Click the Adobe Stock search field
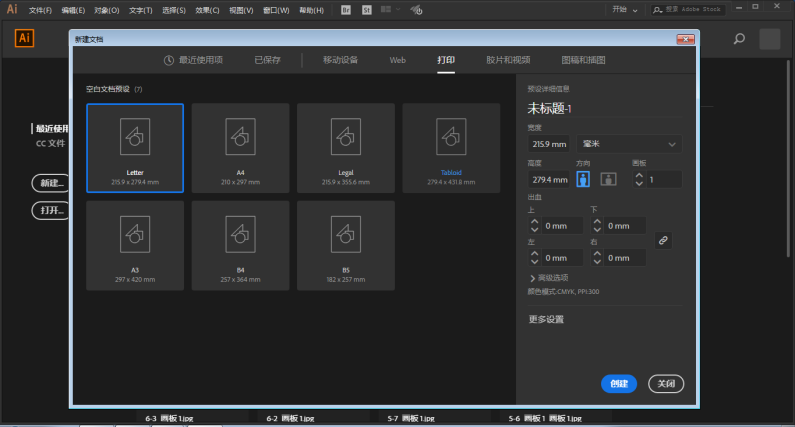The height and width of the screenshot is (427, 795). 689,10
